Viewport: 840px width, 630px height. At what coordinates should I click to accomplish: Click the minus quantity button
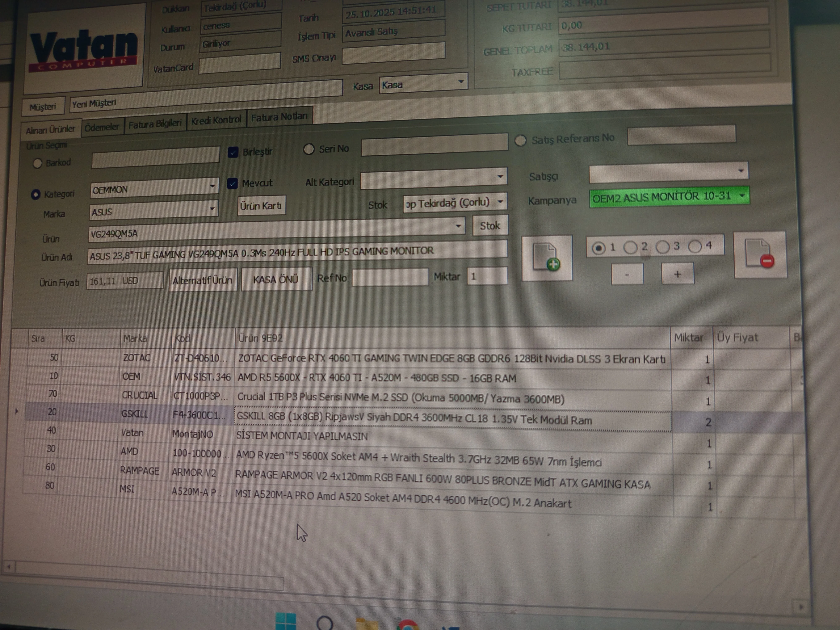point(627,274)
